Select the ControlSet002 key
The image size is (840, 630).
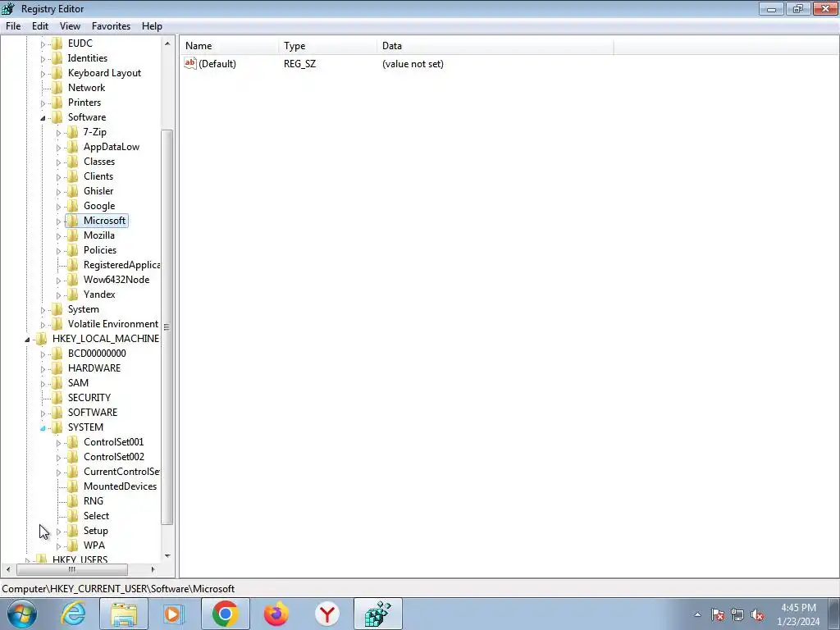pyautogui.click(x=113, y=457)
